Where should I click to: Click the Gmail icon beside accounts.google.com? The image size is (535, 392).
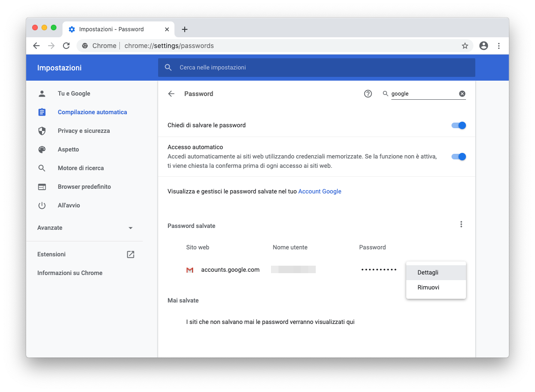pos(190,270)
